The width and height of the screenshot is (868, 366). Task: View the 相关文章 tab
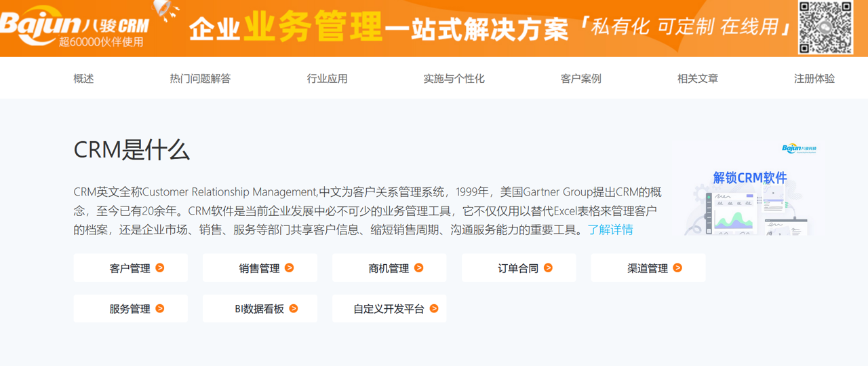[697, 79]
